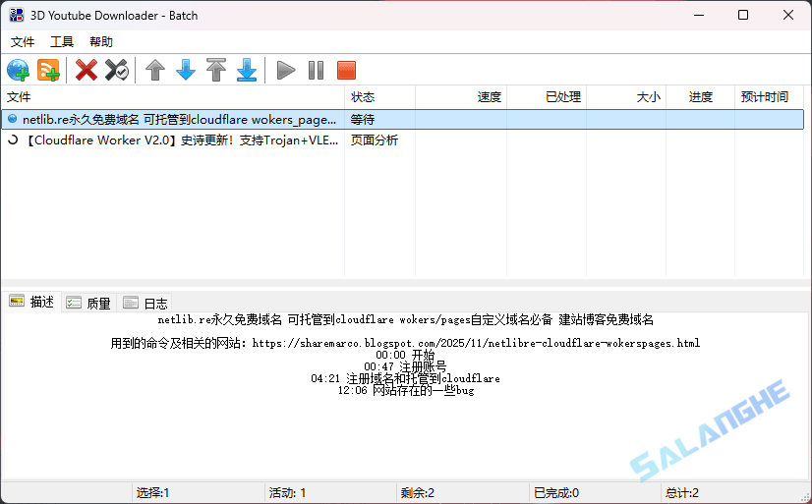Click the start play button
Image resolution: width=812 pixels, height=504 pixels.
286,70
